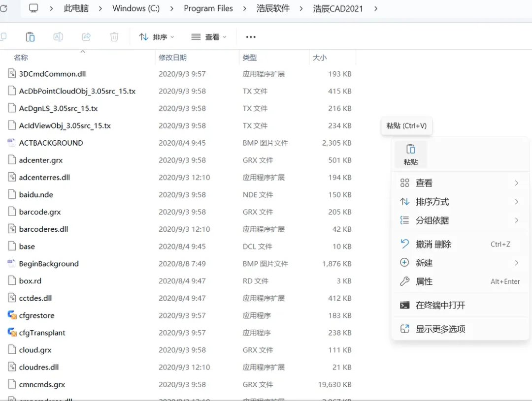This screenshot has width=532, height=401.
Task: Click the baidu.nde file icon
Action: pos(12,194)
